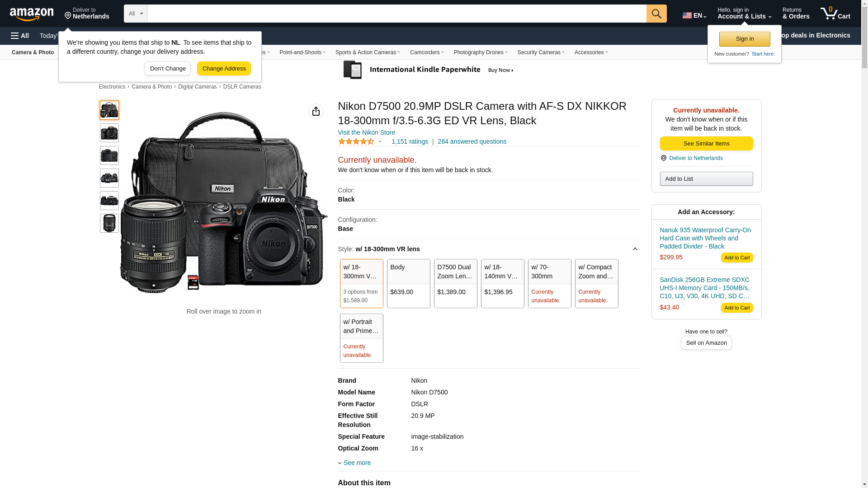This screenshot has height=488, width=868.
Task: Open the Photography Drones menu
Action: click(480, 52)
